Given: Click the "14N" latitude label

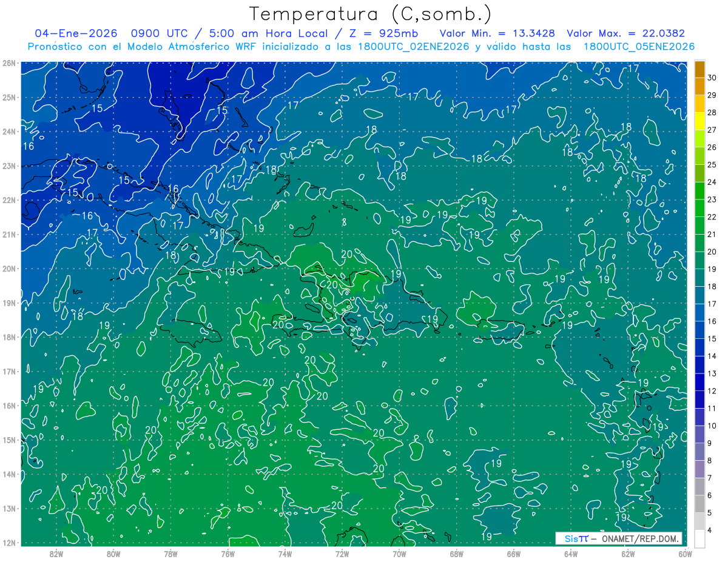Looking at the screenshot, I should click(8, 474).
